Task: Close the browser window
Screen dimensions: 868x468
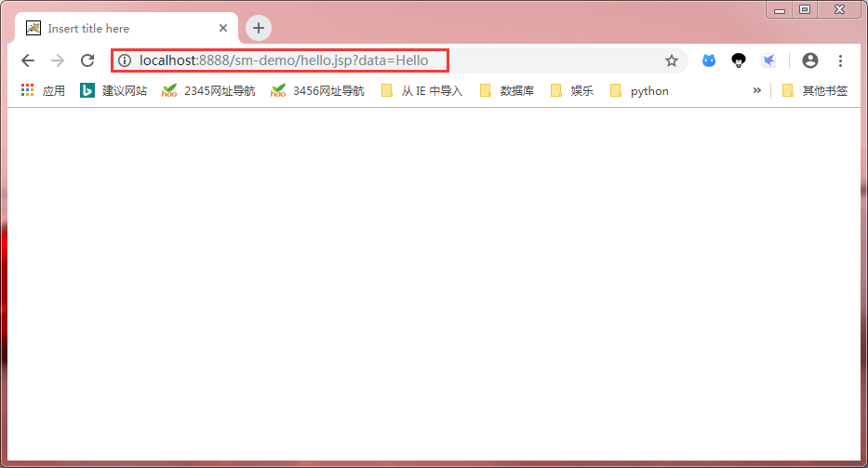Action: pyautogui.click(x=840, y=10)
